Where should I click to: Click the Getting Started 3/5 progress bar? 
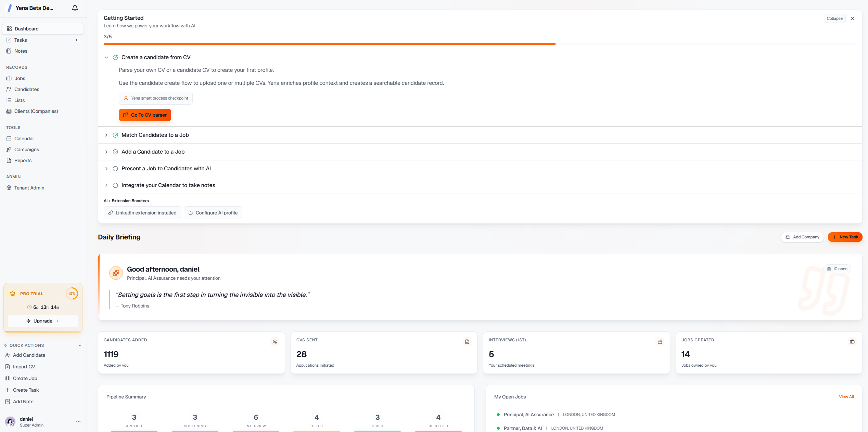pos(480,44)
